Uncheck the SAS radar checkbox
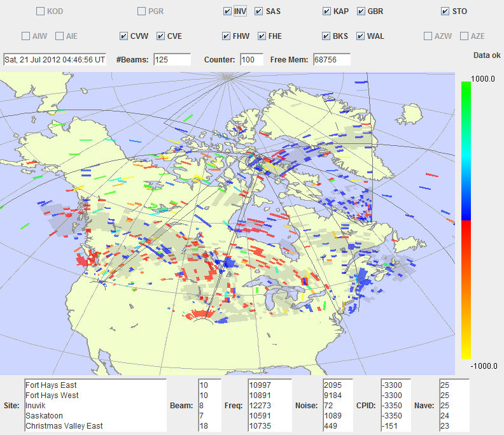 point(259,11)
